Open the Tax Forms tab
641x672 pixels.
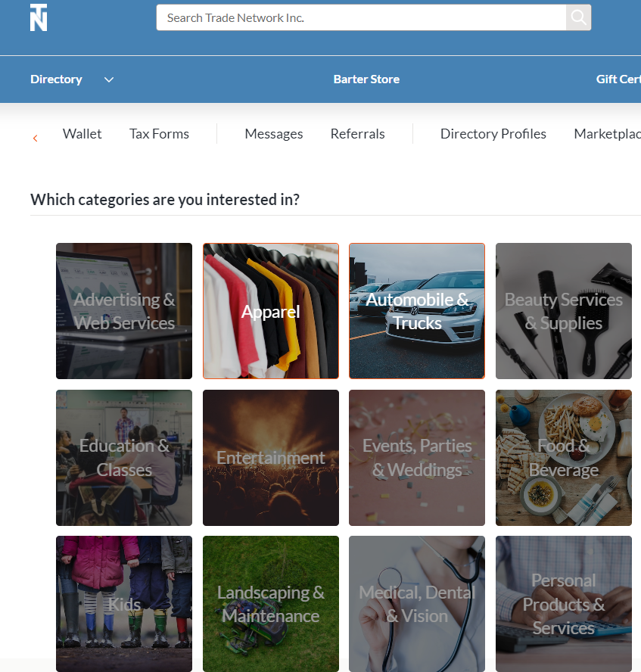click(159, 134)
